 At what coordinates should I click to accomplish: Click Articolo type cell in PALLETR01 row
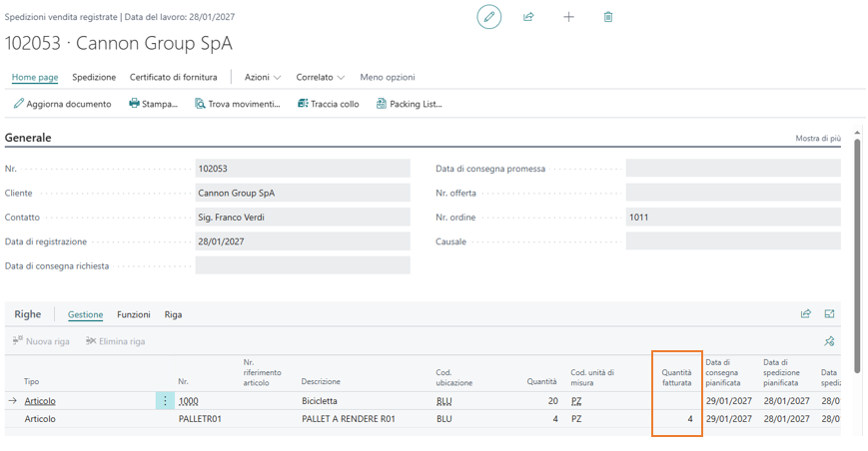(x=40, y=419)
